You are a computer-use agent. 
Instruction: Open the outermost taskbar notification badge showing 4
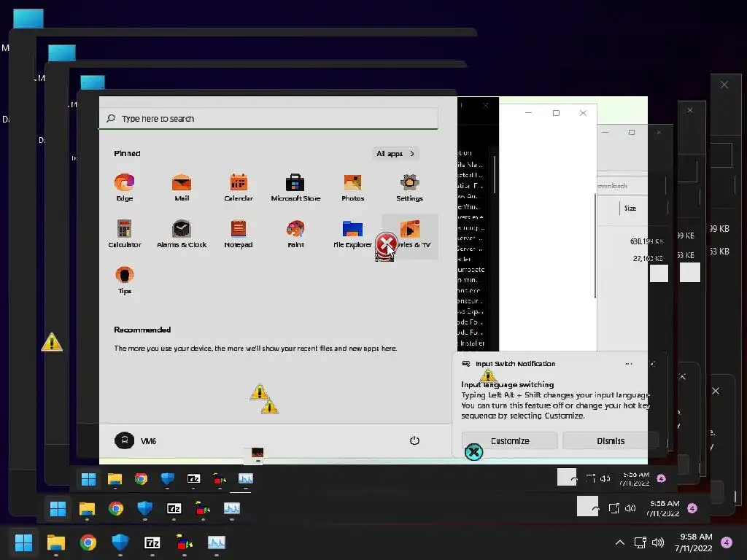(x=727, y=542)
